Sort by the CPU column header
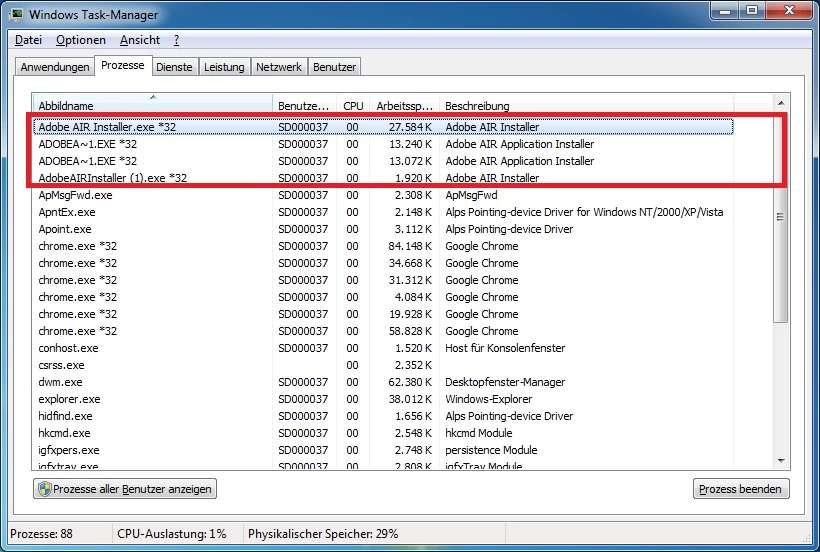This screenshot has height=552, width=820. tap(353, 106)
